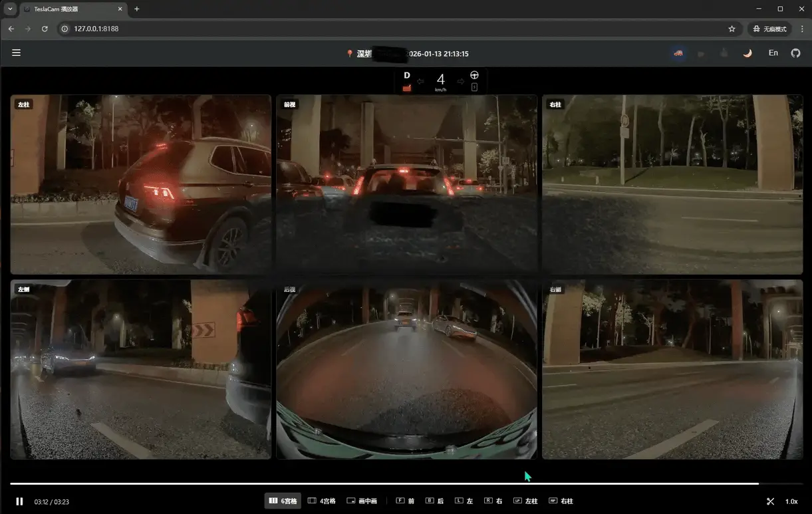Show the right pillar camera (右柱)
The height and width of the screenshot is (514, 812).
[561, 501]
